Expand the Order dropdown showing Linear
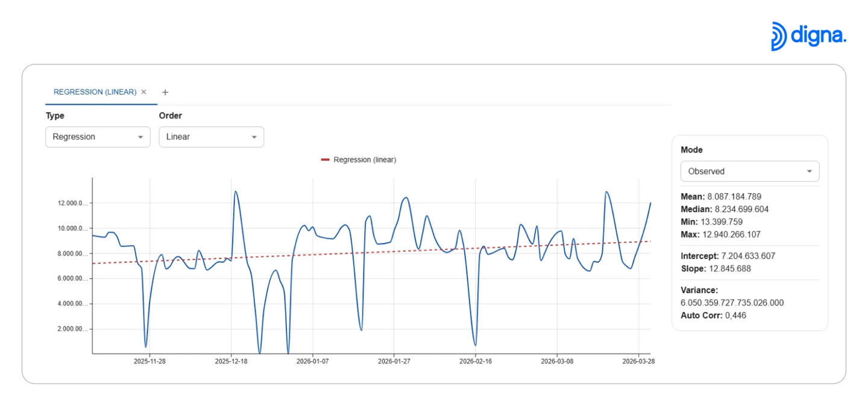Screen dimensions: 868x406 pyautogui.click(x=211, y=137)
